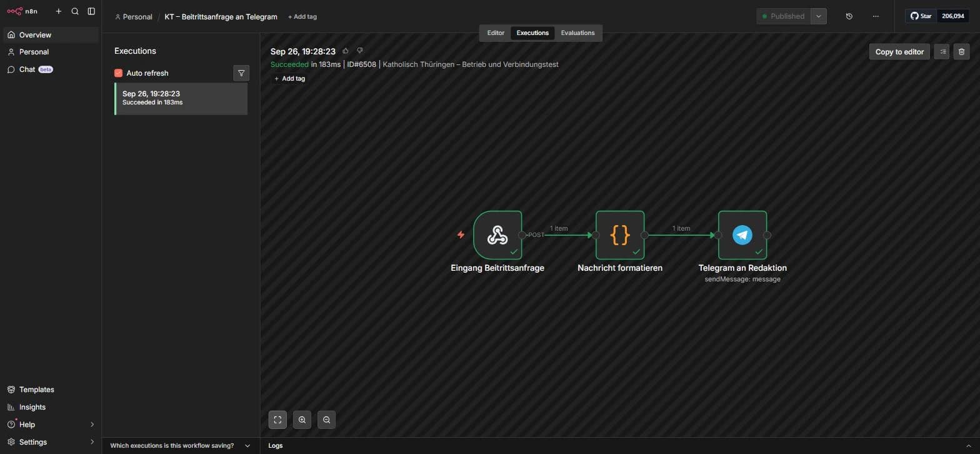
Task: Click the list icon beside Copy to editor
Action: [x=942, y=52]
